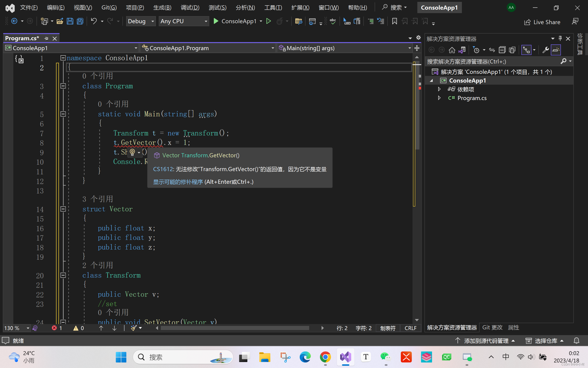Open the 文件(F) menu
This screenshot has width=588, height=368.
pyautogui.click(x=29, y=8)
